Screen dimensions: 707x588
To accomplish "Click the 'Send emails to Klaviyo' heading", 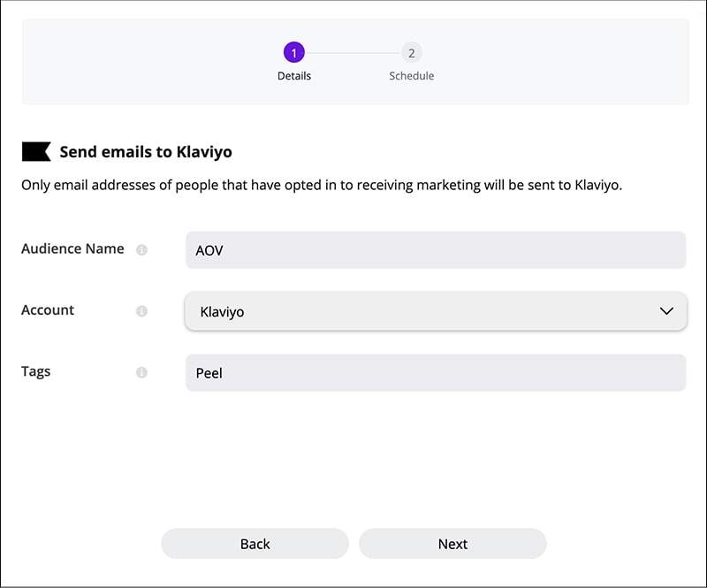I will click(146, 152).
